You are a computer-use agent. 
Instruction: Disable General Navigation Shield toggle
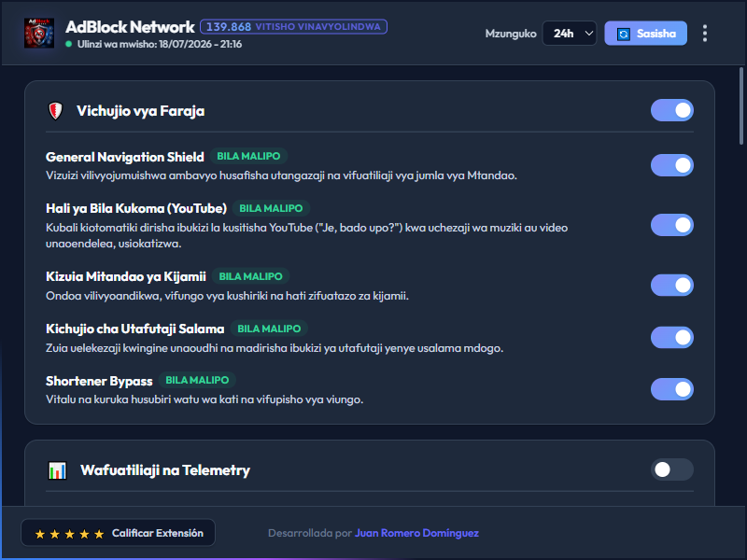671,165
